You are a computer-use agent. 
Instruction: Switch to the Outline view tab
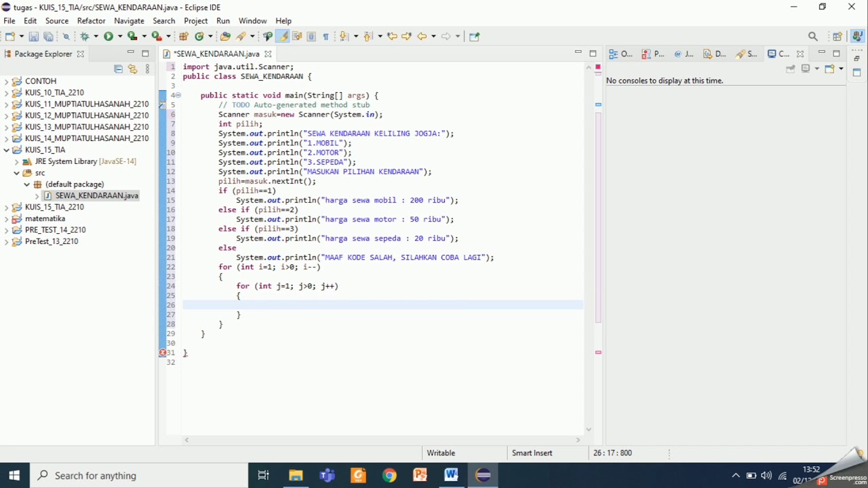click(x=621, y=54)
